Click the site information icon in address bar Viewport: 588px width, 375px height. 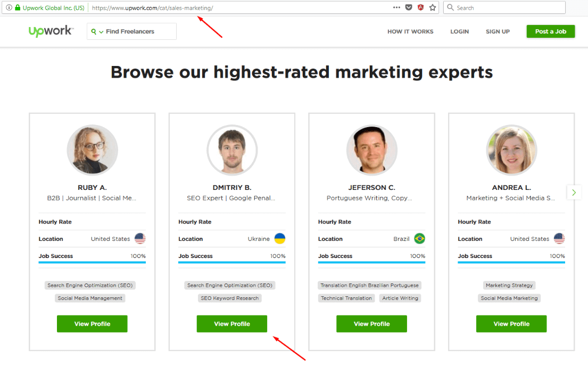[9, 7]
